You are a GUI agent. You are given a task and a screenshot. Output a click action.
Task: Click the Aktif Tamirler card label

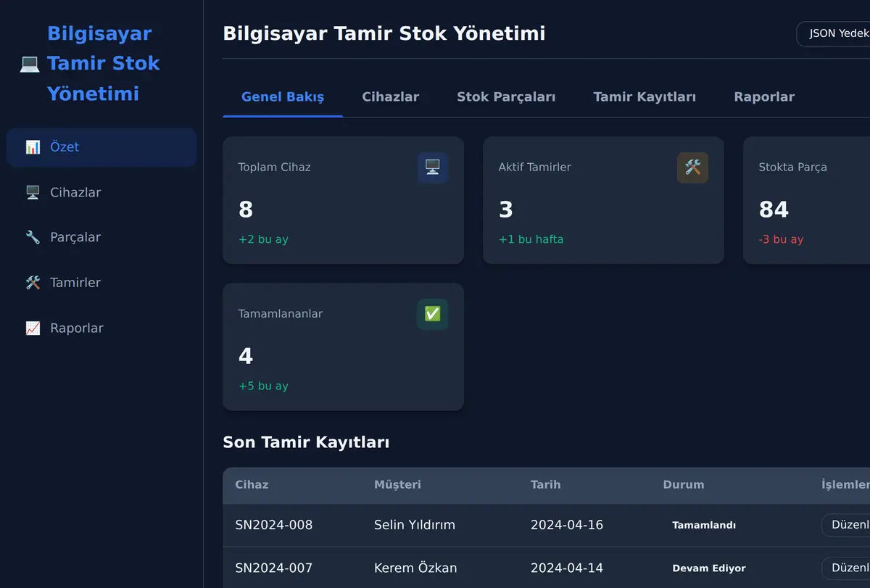(x=535, y=167)
